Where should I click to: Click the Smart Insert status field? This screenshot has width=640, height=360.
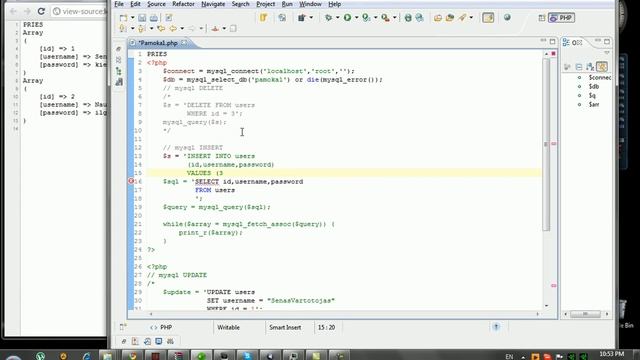point(285,327)
